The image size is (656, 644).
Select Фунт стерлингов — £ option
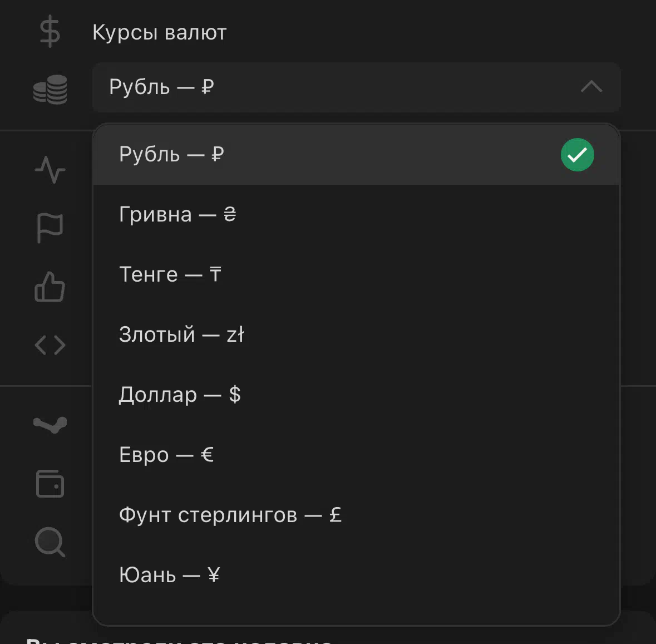[x=356, y=515]
